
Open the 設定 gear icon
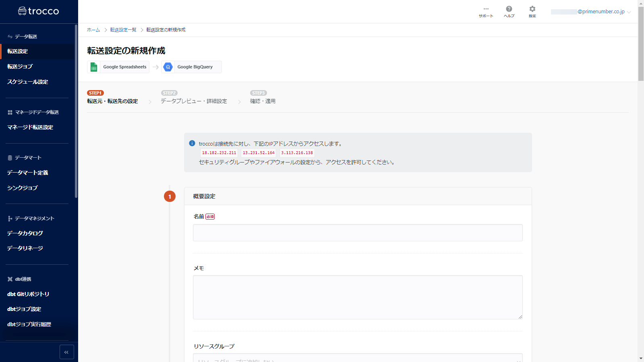[x=532, y=12]
